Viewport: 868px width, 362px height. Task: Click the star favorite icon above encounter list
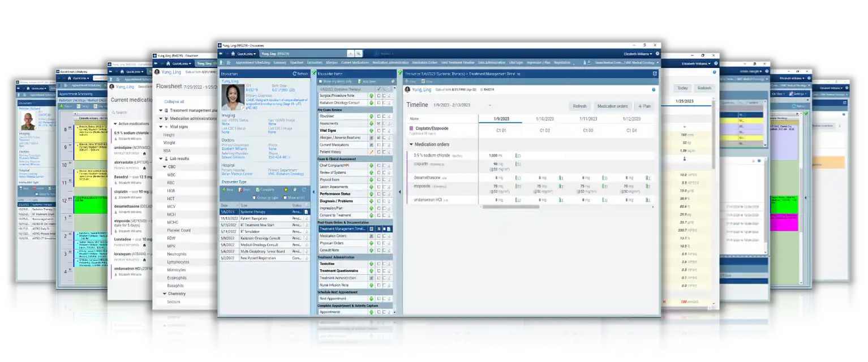[x=286, y=189]
